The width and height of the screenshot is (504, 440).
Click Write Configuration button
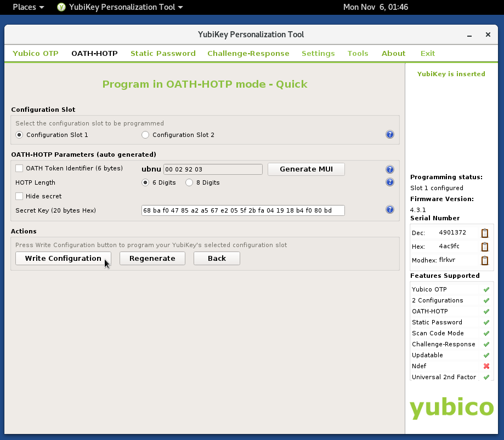click(63, 259)
